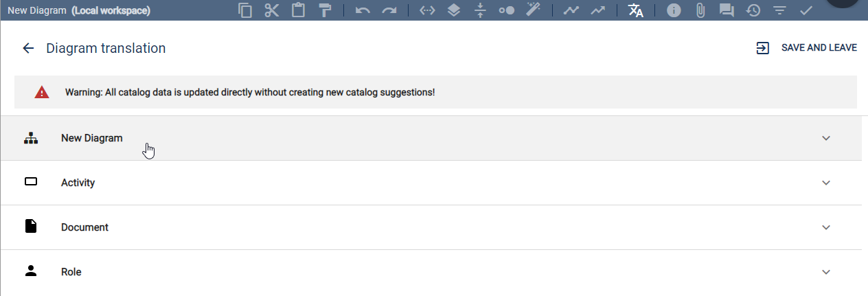Screen dimensions: 868x296
Task: Click the filter icon
Action: [x=779, y=11]
